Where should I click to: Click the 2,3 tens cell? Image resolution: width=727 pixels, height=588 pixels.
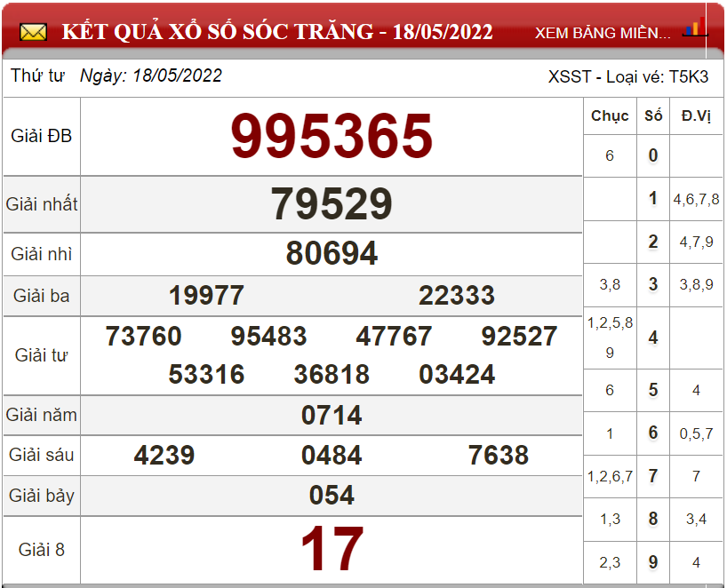[x=610, y=562]
